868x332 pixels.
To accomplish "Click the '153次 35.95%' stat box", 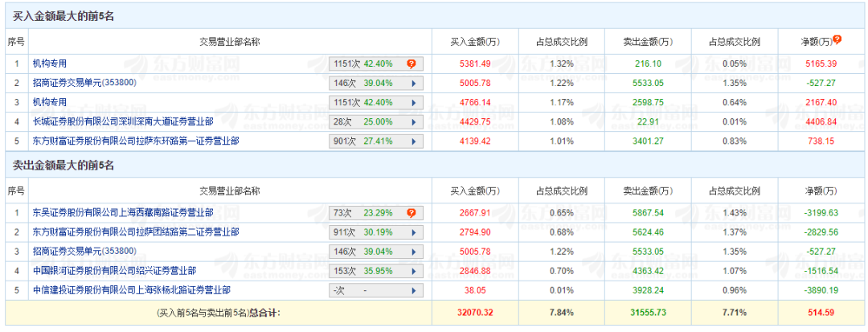I will point(376,271).
